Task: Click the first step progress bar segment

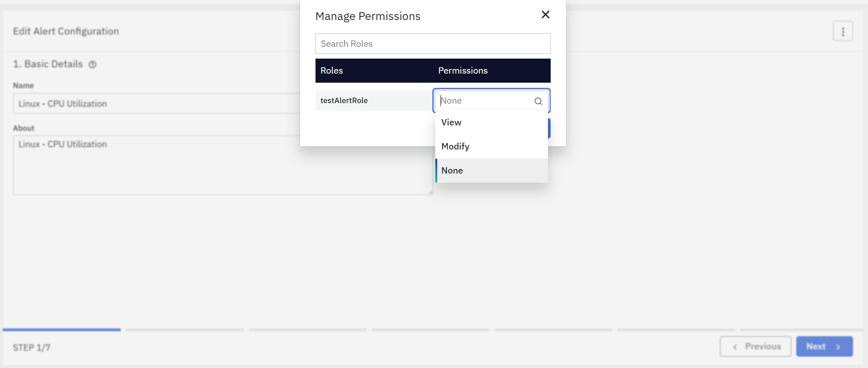Action: (62, 330)
